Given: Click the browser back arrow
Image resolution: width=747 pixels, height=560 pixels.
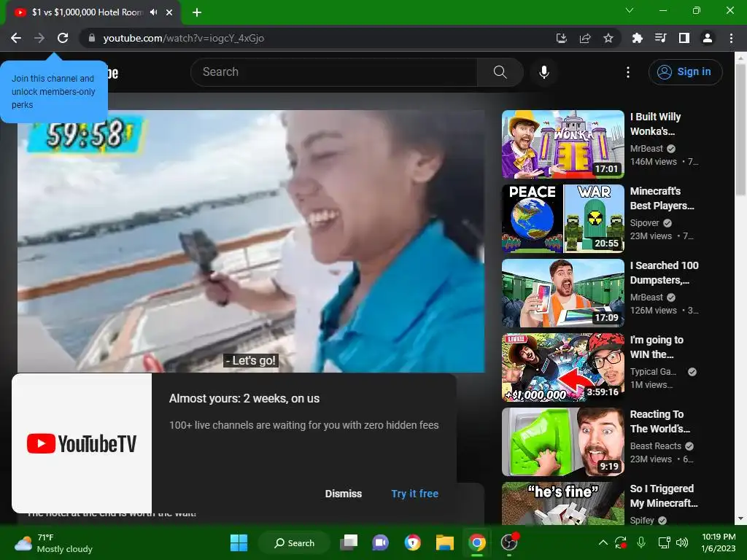Looking at the screenshot, I should 16,38.
